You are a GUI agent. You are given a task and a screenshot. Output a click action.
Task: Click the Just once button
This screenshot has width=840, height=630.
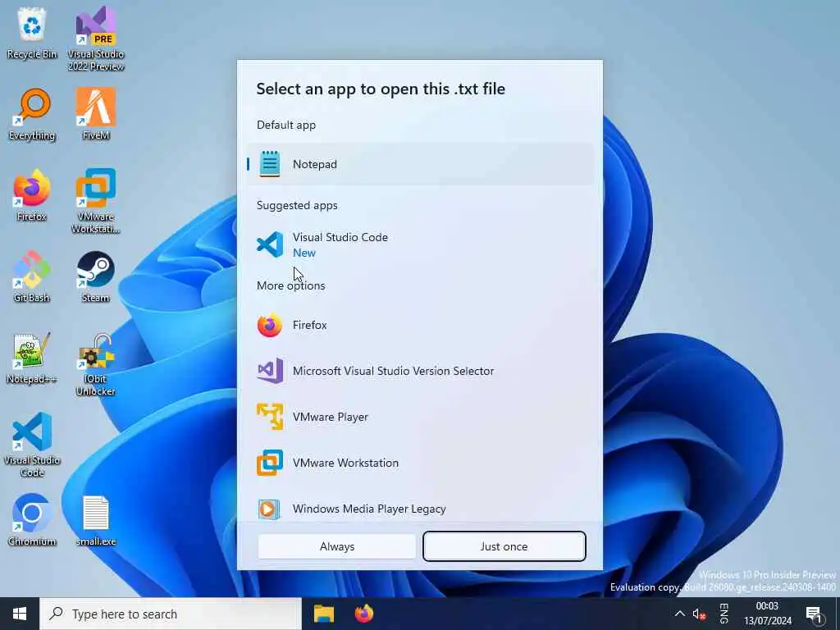pyautogui.click(x=504, y=546)
